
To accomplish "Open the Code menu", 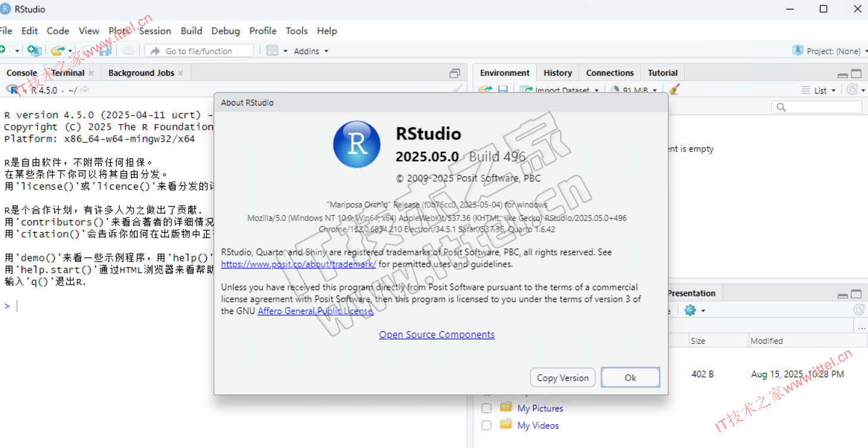I will [x=58, y=31].
